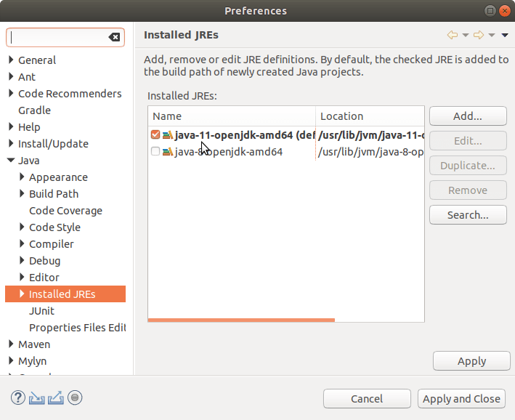Open the back history dropdown arrow
The width and height of the screenshot is (515, 420).
point(466,35)
